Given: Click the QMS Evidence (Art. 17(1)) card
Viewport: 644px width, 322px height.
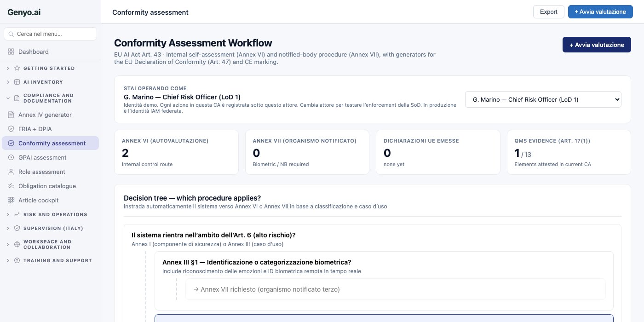Looking at the screenshot, I should [x=569, y=152].
